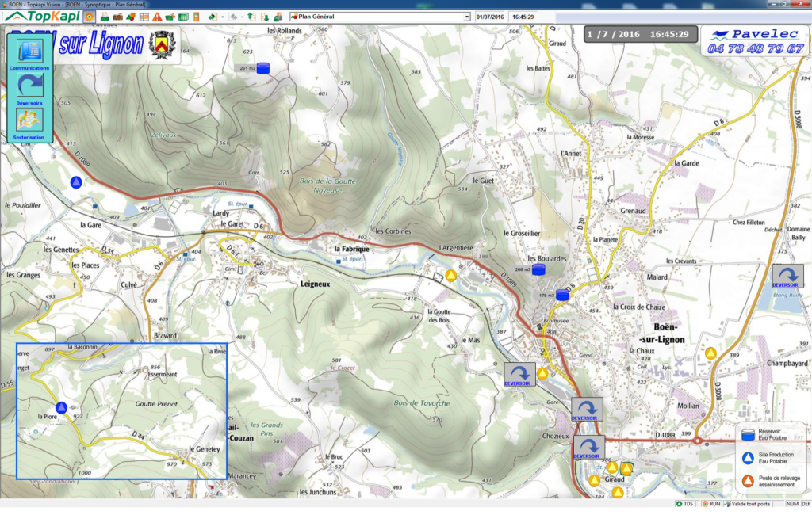Screen dimensions: 812x515
Task: Click DEF indicator in status bar
Action: pos(806,504)
